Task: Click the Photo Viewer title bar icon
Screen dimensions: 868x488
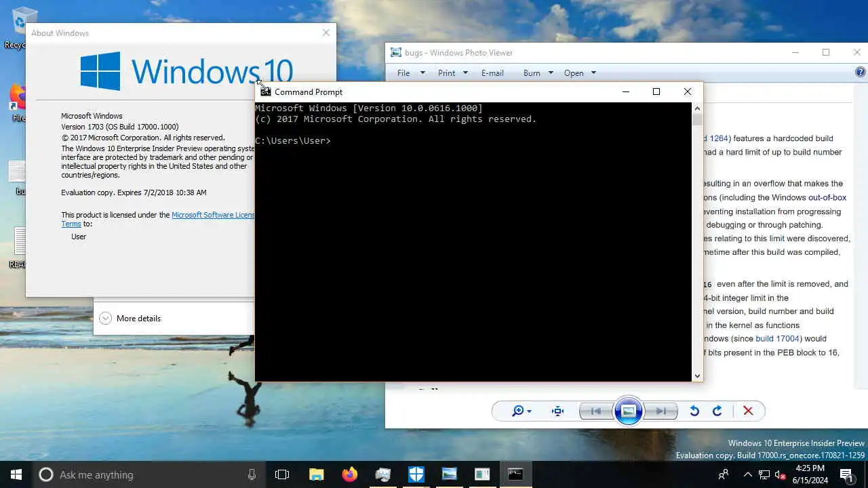Action: tap(396, 52)
